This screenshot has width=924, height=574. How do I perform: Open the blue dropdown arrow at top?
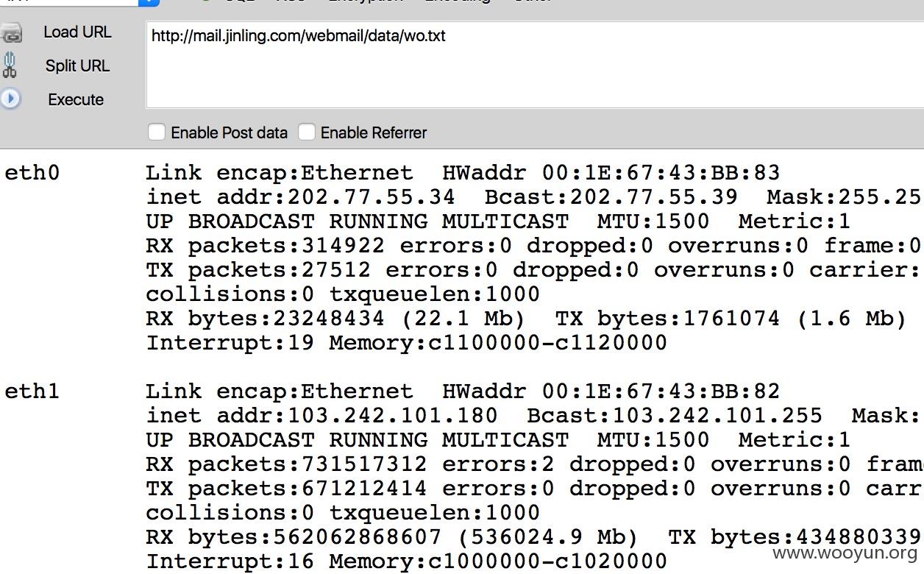pos(149,2)
